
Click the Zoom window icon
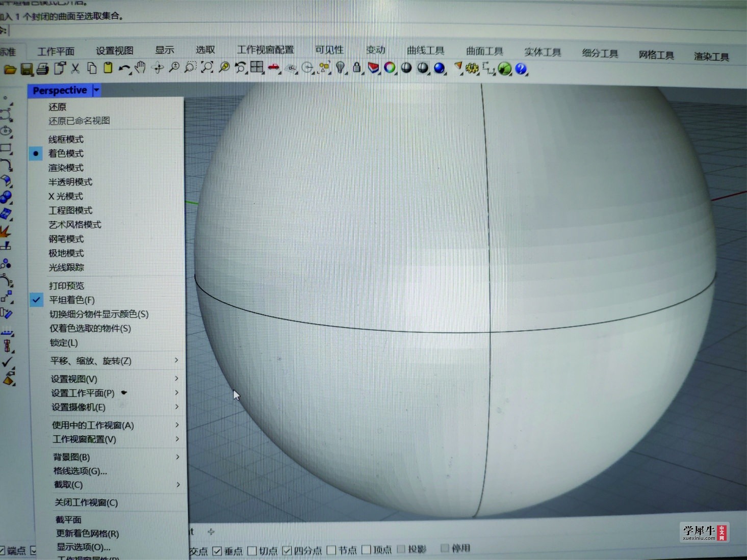(190, 67)
